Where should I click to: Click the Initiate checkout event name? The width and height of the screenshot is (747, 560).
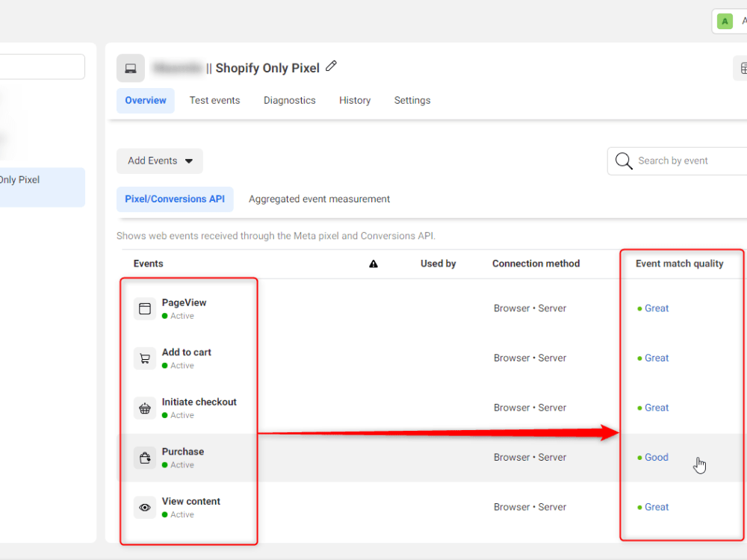coord(199,402)
